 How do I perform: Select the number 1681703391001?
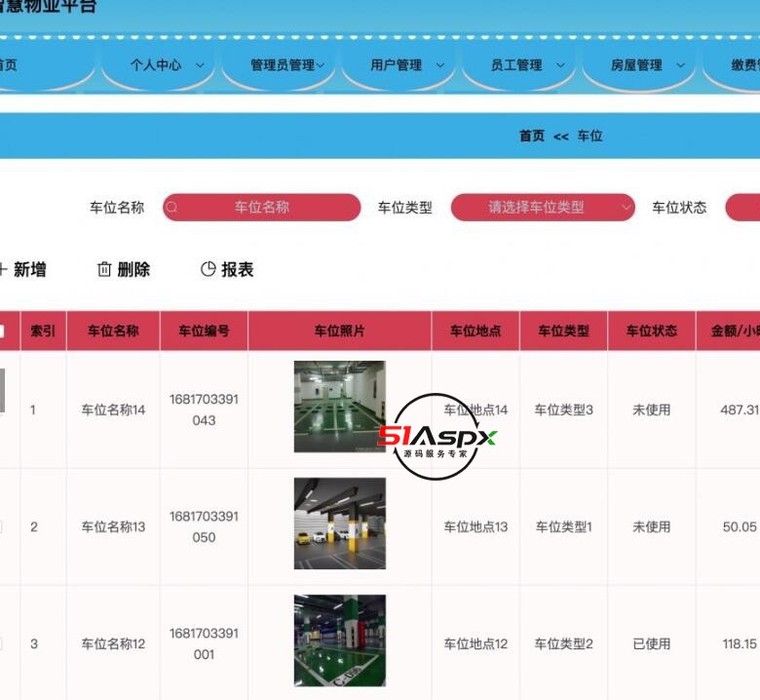click(x=204, y=643)
